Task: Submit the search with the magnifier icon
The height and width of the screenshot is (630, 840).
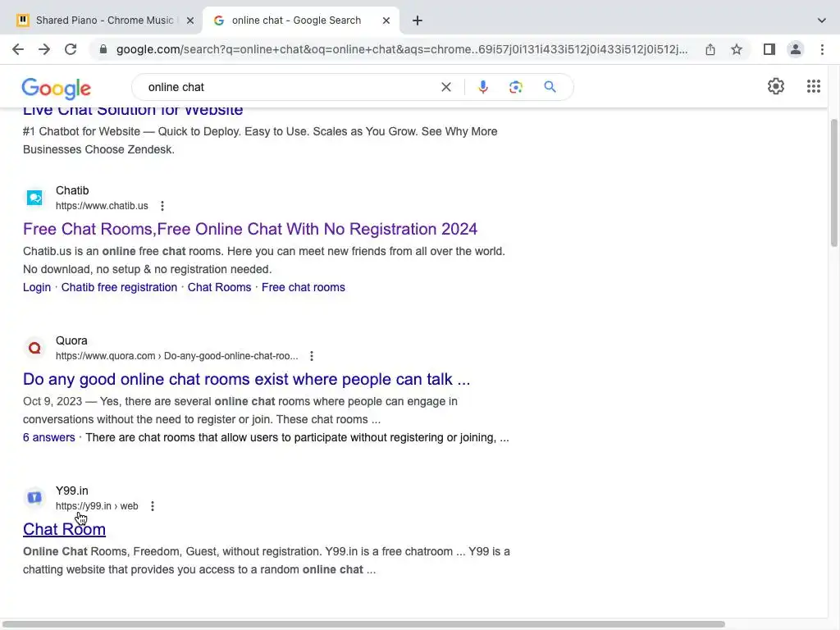Action: (550, 87)
